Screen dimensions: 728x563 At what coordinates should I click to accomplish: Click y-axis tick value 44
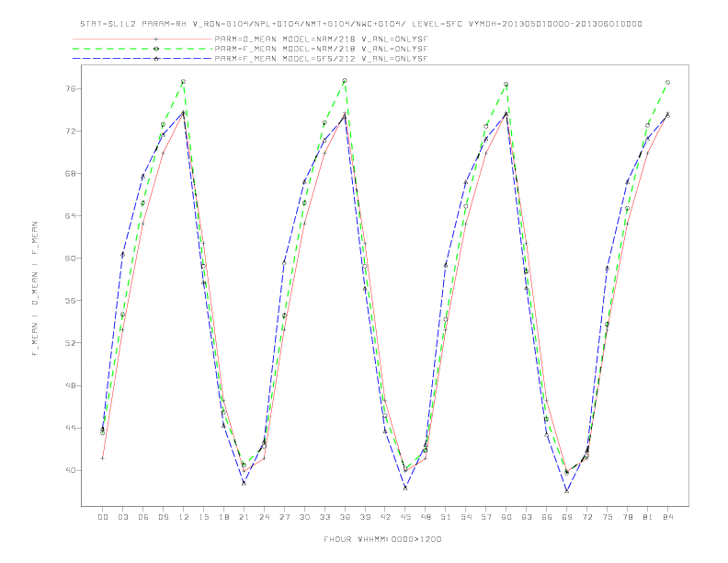pos(70,428)
